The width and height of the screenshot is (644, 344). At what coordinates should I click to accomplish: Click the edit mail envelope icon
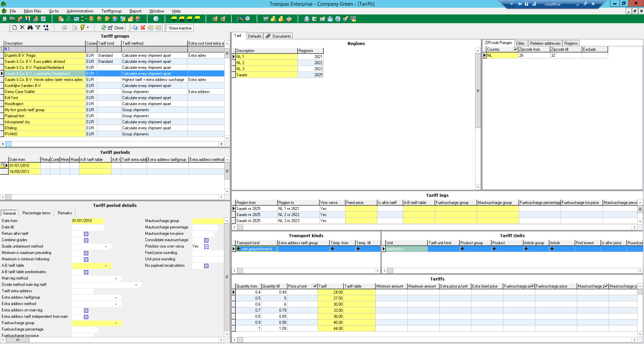pyautogui.click(x=322, y=19)
